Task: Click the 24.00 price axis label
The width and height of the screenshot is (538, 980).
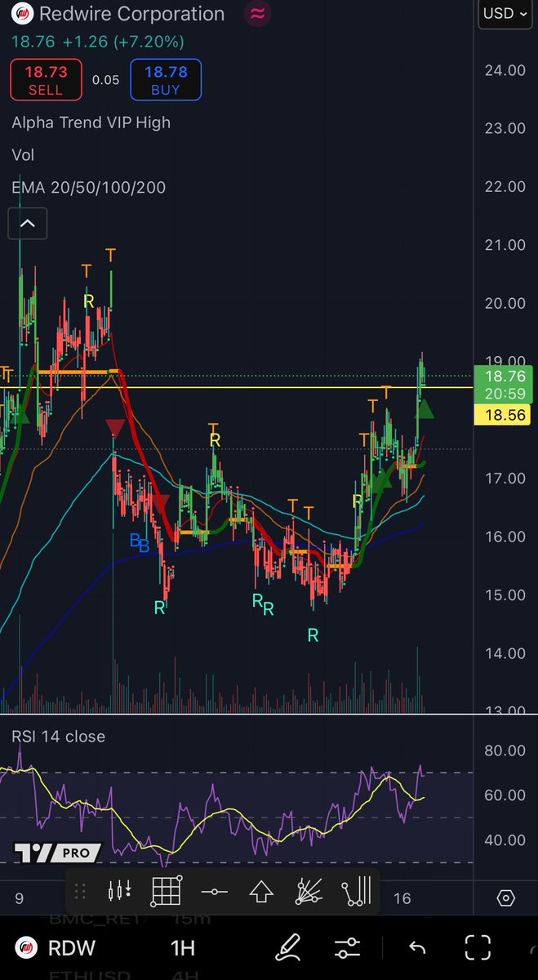Action: tap(505, 70)
